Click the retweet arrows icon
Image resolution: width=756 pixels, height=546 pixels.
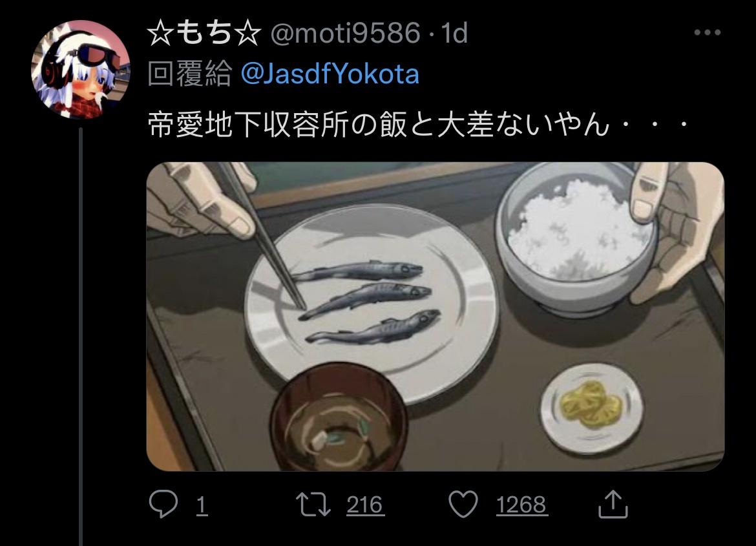click(313, 505)
